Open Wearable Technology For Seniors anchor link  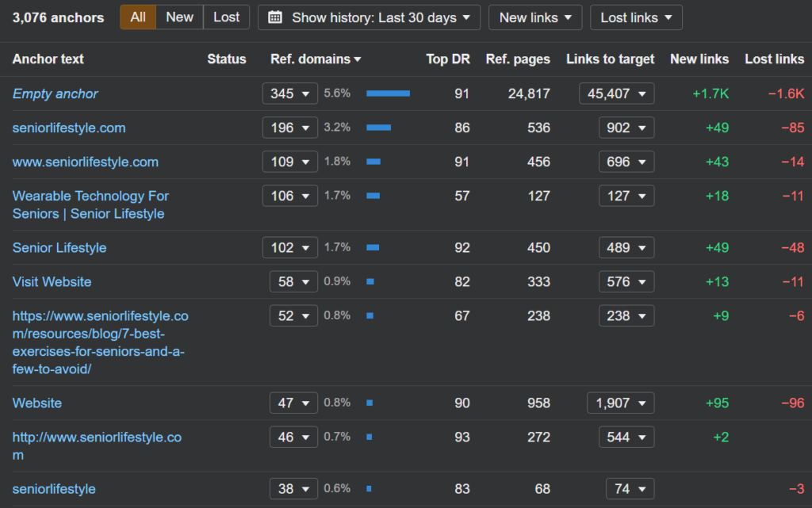pyautogui.click(x=90, y=204)
